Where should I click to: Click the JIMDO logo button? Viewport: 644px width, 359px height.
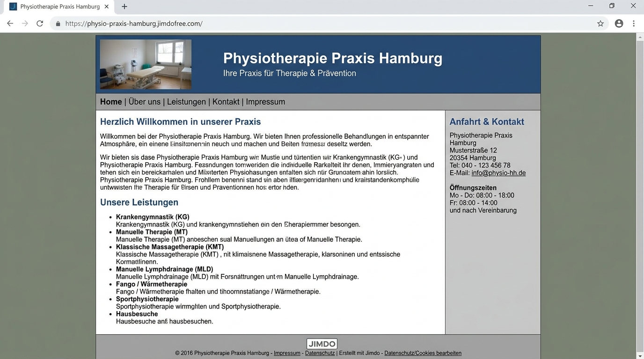(x=322, y=344)
